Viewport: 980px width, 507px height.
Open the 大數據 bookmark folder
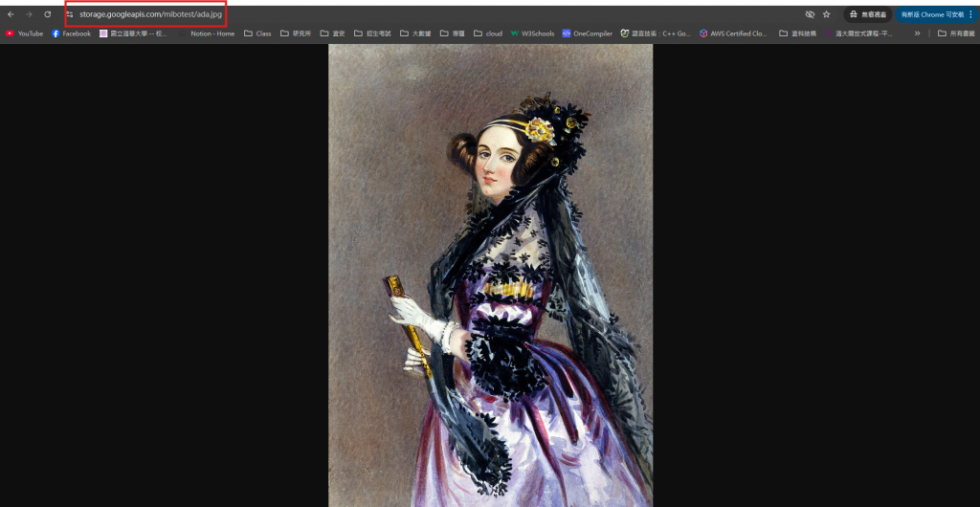tap(415, 33)
